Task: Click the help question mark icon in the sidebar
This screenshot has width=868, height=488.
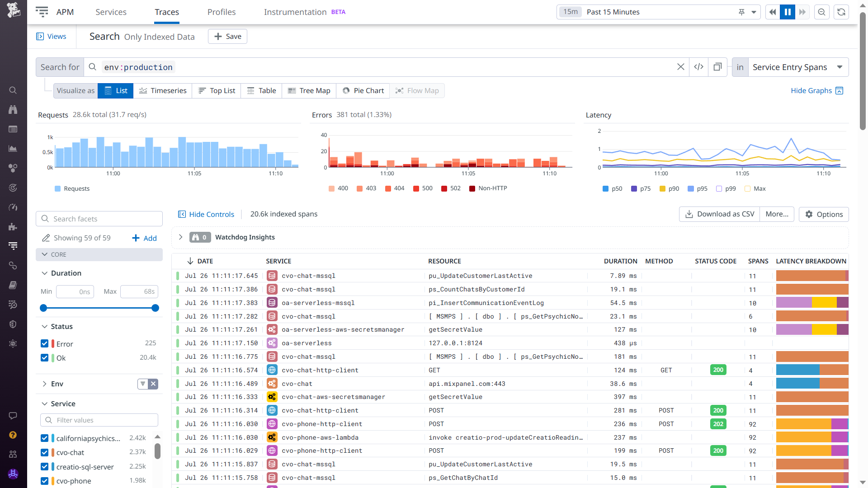Action: 13,435
